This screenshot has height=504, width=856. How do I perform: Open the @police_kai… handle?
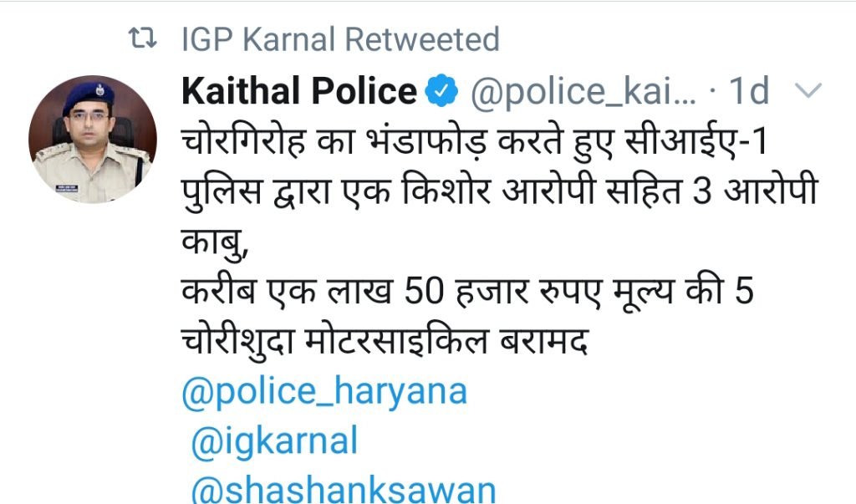click(583, 92)
